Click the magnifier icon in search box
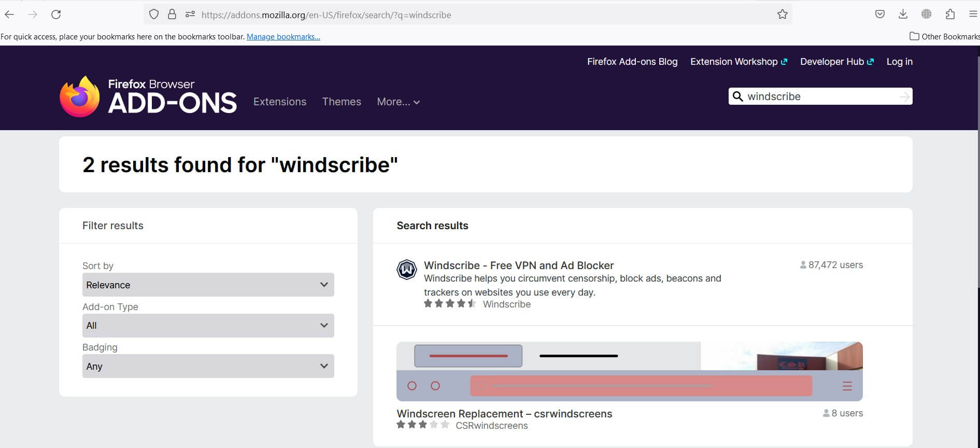Viewport: 980px width, 448px height. click(x=738, y=96)
